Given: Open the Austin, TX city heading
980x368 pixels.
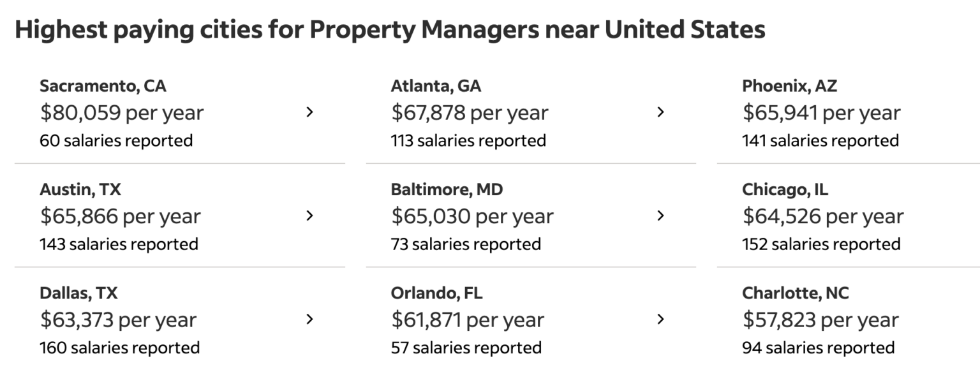Looking at the screenshot, I should pos(80,189).
